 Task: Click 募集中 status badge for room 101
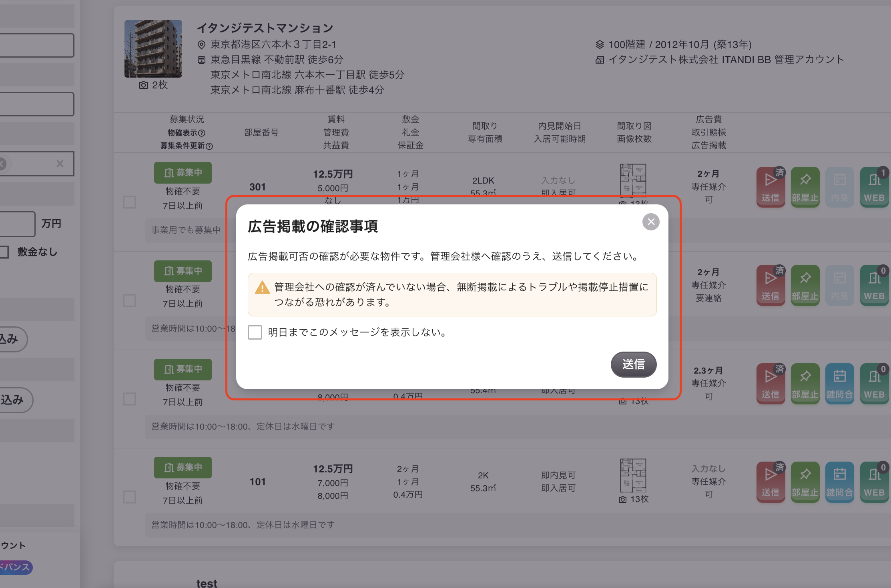[x=183, y=468]
